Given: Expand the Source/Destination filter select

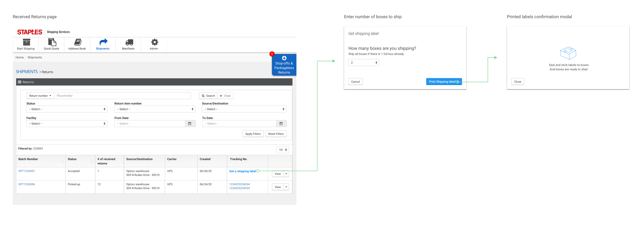Looking at the screenshot, I should 244,109.
